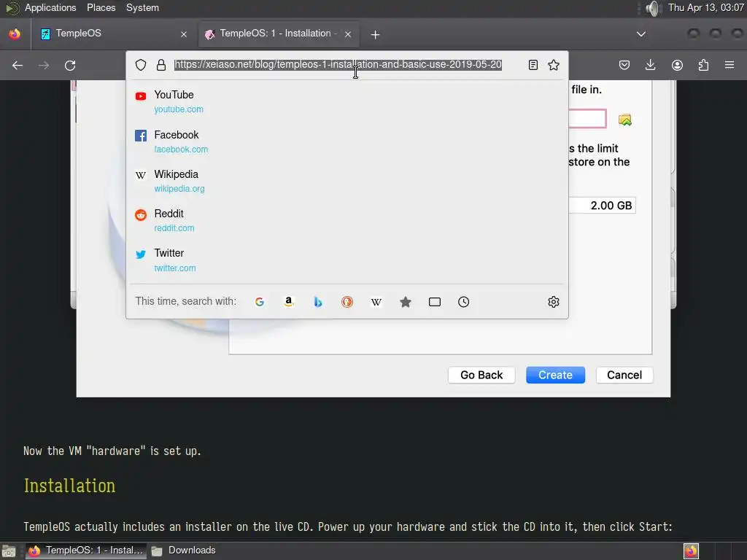Open a new tab with plus
The image size is (747, 560).
pos(376,34)
